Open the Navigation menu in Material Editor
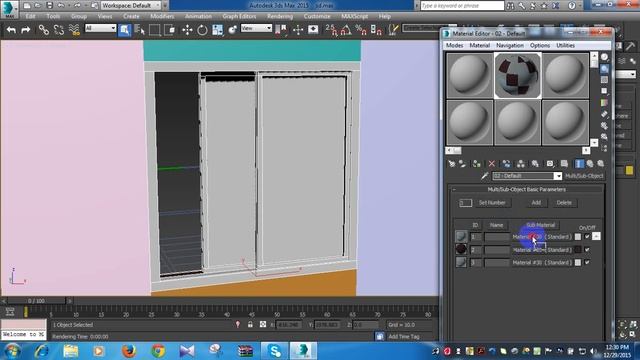 510,45
